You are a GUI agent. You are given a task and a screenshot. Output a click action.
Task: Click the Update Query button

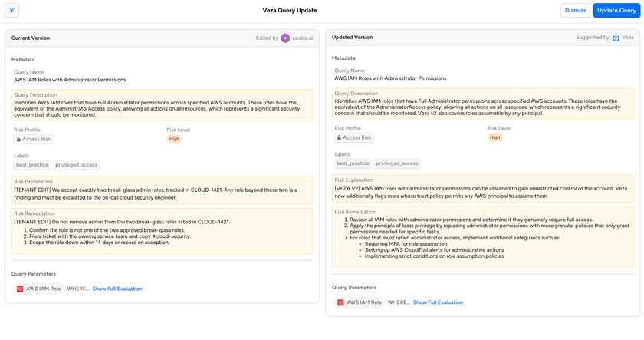tap(616, 10)
